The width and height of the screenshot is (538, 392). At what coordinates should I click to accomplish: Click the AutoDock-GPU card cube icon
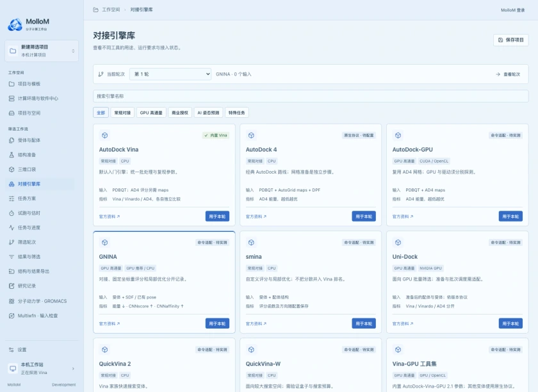coord(398,135)
